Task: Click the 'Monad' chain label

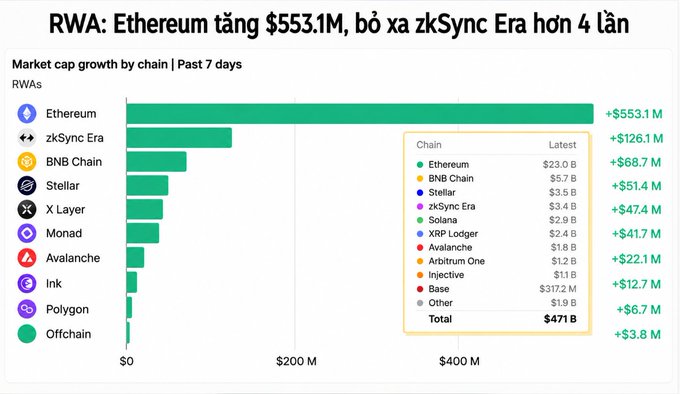Action: [64, 234]
